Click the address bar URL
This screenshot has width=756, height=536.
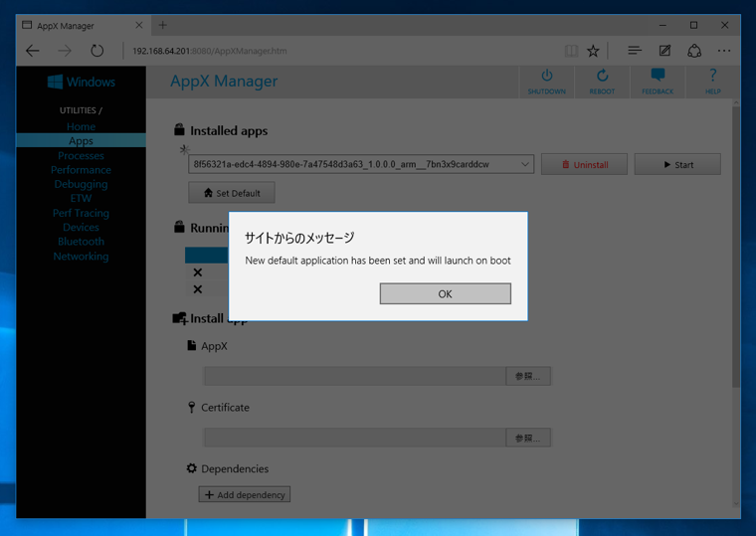tap(210, 51)
